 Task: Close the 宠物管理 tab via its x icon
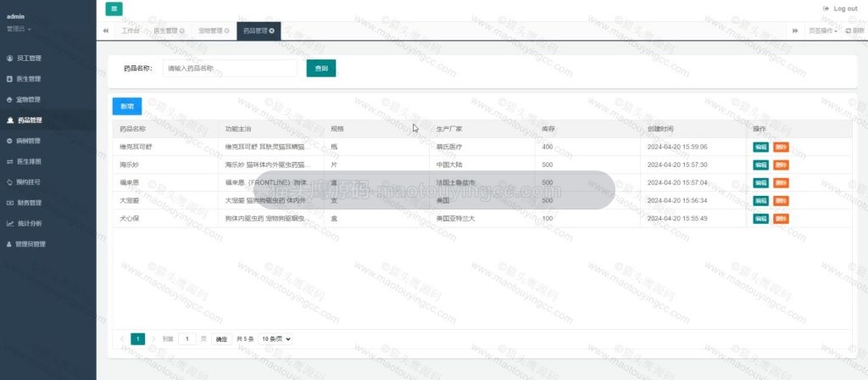pos(227,31)
